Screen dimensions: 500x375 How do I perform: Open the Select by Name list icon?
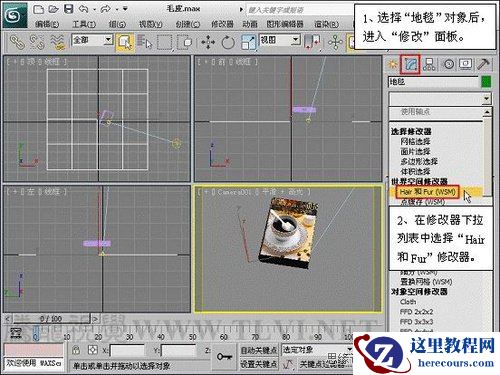click(x=145, y=42)
